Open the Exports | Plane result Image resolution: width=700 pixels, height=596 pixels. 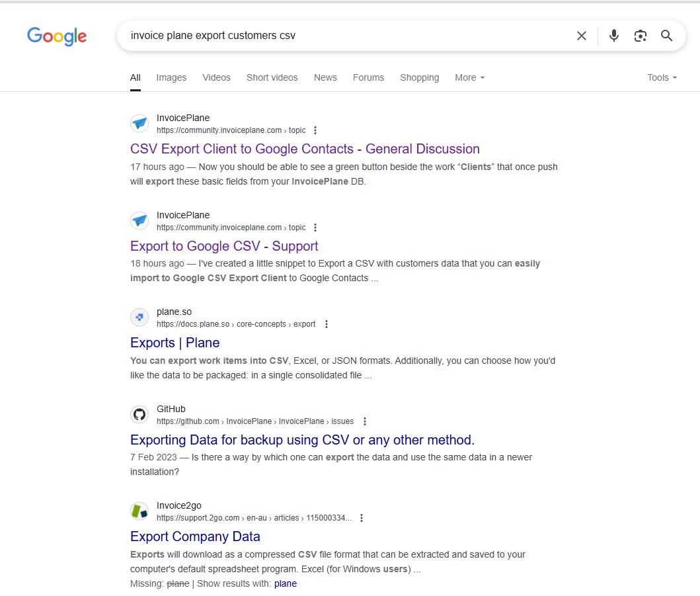[175, 343]
